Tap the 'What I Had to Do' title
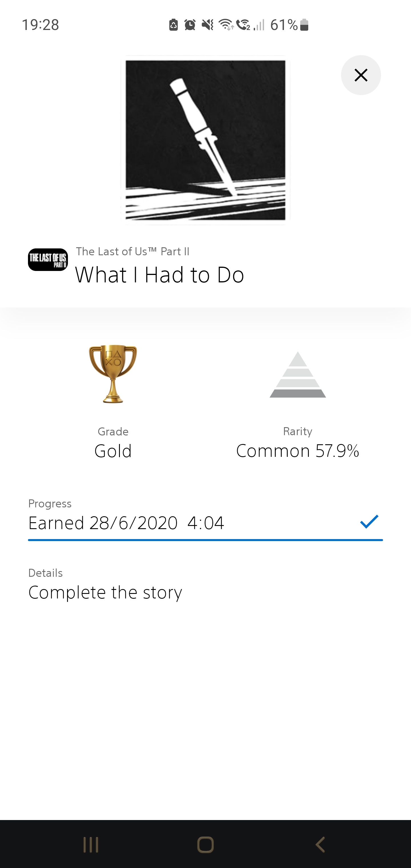The width and height of the screenshot is (411, 868). point(159,275)
